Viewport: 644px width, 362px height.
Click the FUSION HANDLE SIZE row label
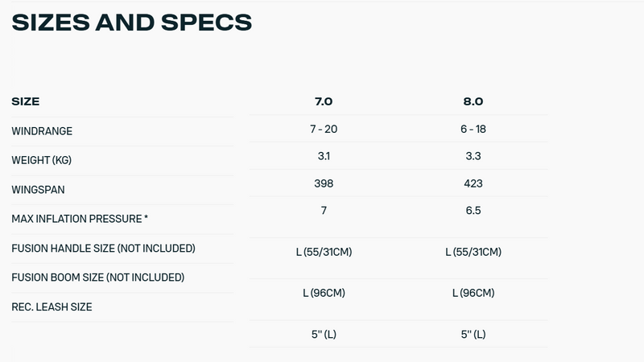pyautogui.click(x=103, y=248)
